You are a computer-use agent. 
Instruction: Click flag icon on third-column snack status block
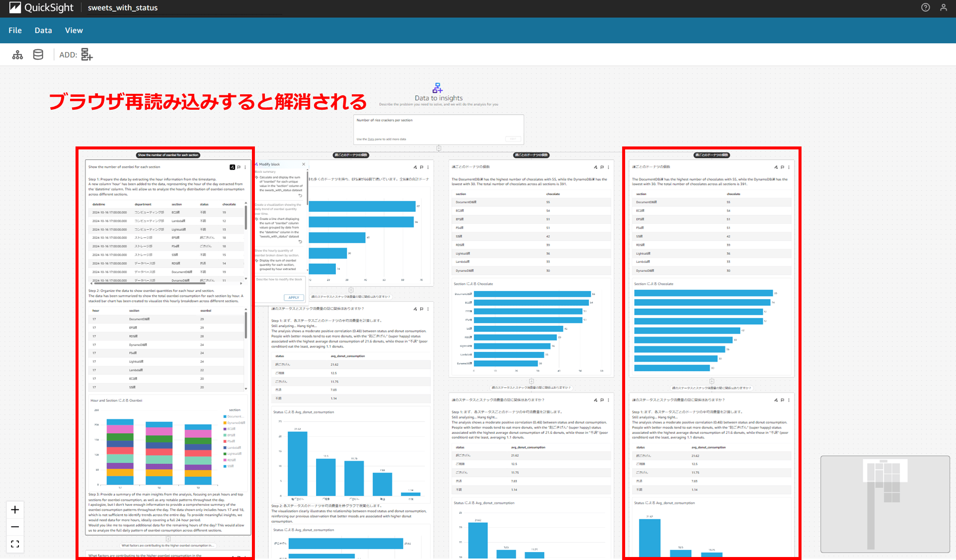point(602,400)
